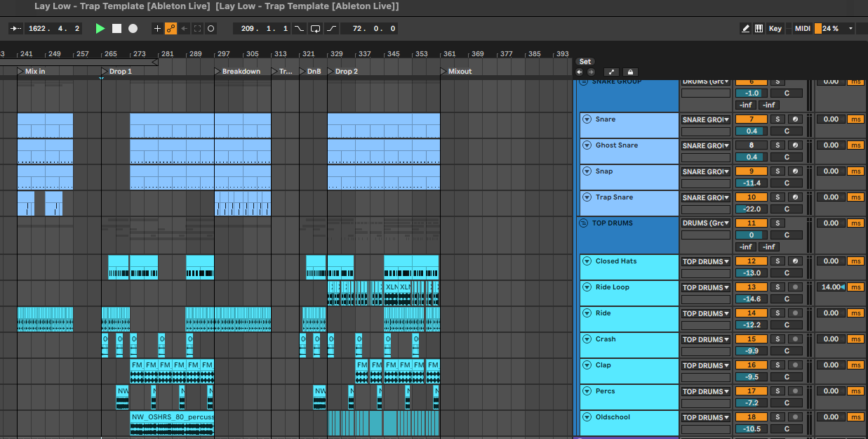Toggle Draw Mode pencil icon
Viewport: 868px width, 439px height.
click(745, 29)
